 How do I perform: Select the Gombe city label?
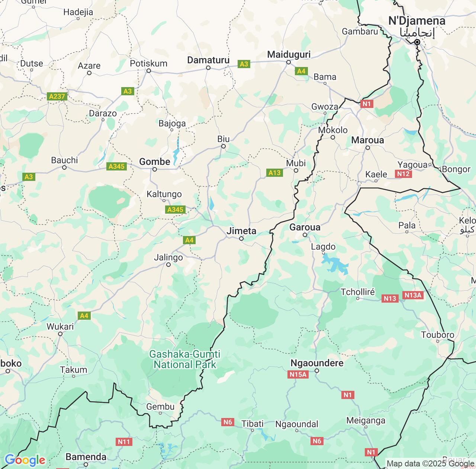155,162
